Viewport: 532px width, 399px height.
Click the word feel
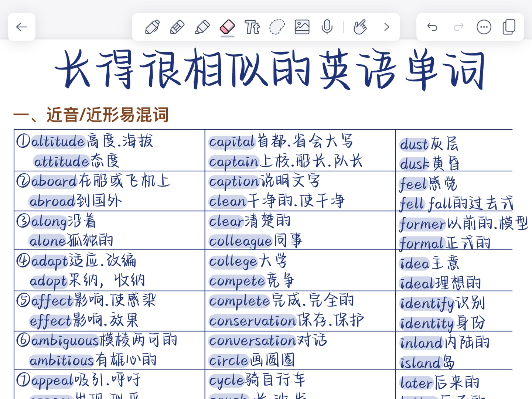pos(413,184)
